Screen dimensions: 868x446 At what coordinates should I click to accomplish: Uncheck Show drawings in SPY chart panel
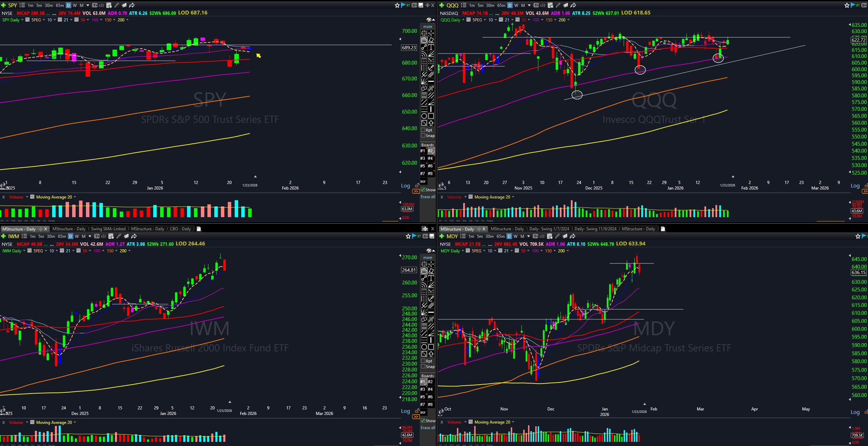click(423, 190)
